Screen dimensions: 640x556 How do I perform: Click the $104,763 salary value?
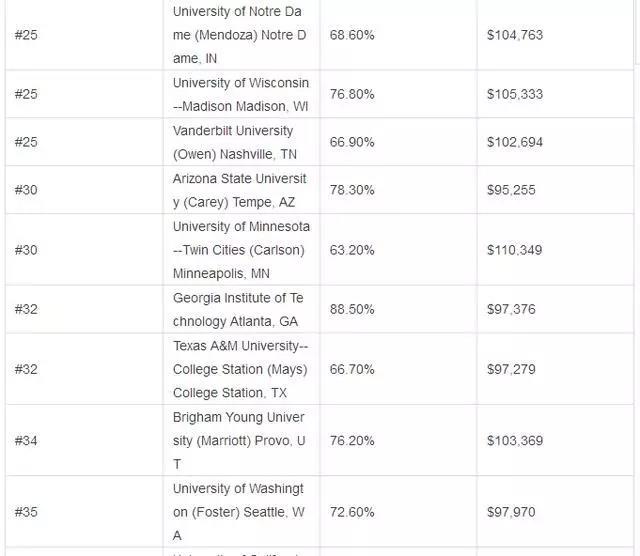(x=515, y=35)
